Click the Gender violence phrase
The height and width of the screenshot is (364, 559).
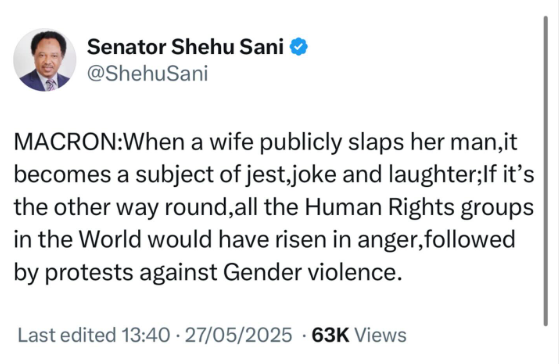310,273
